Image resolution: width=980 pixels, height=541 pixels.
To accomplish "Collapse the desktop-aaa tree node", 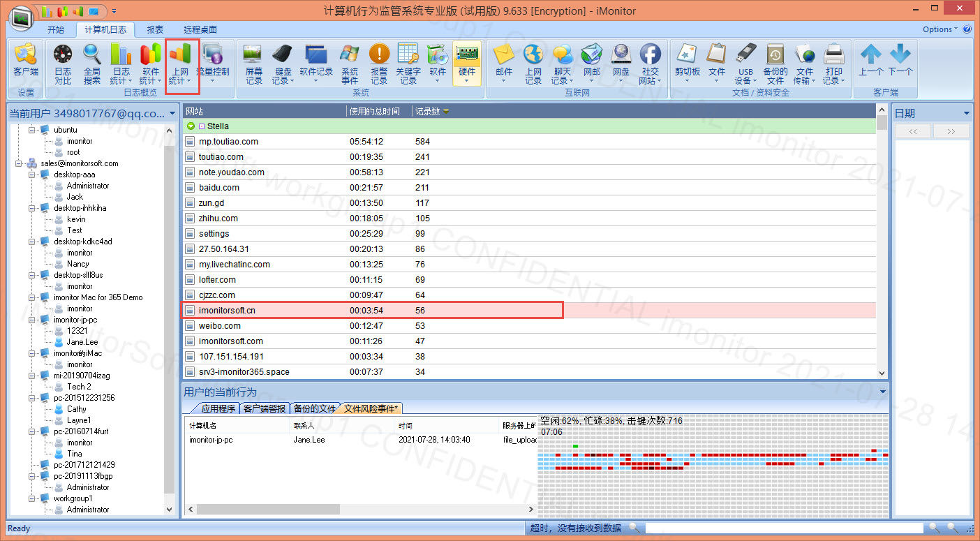I will click(32, 175).
